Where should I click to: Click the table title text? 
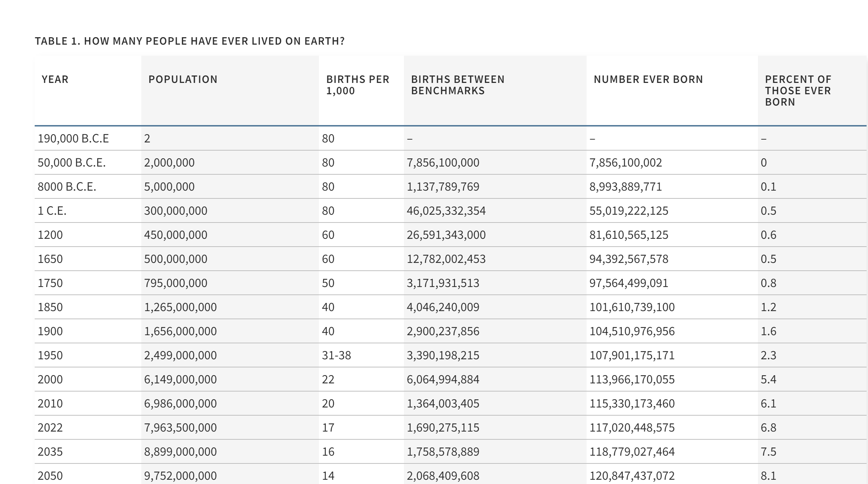(x=189, y=41)
